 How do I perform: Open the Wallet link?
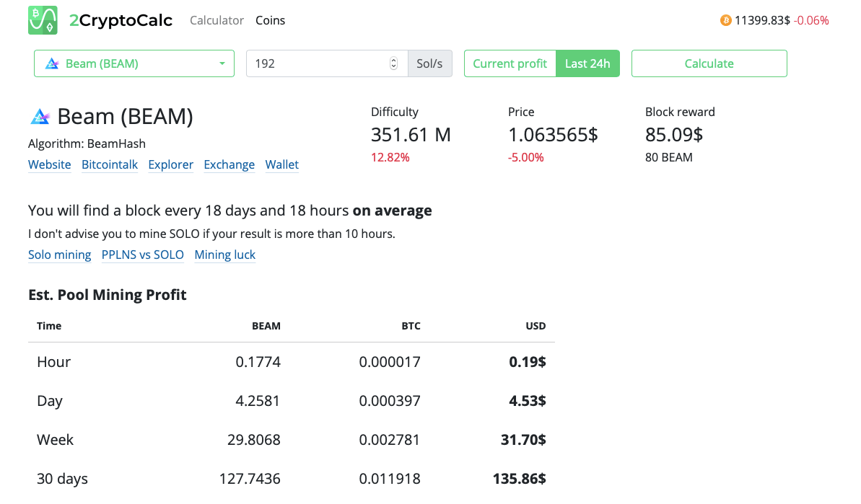[281, 164]
